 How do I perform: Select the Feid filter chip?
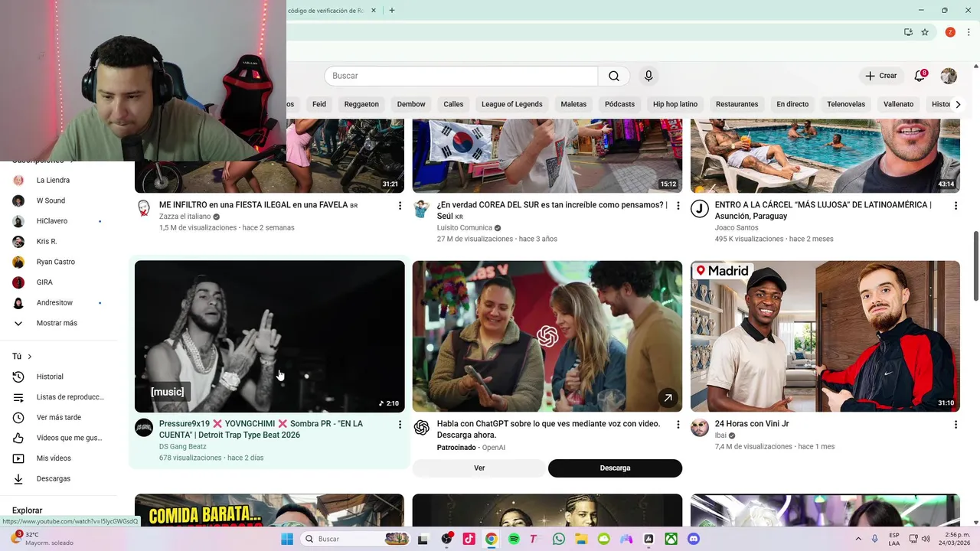pyautogui.click(x=319, y=104)
